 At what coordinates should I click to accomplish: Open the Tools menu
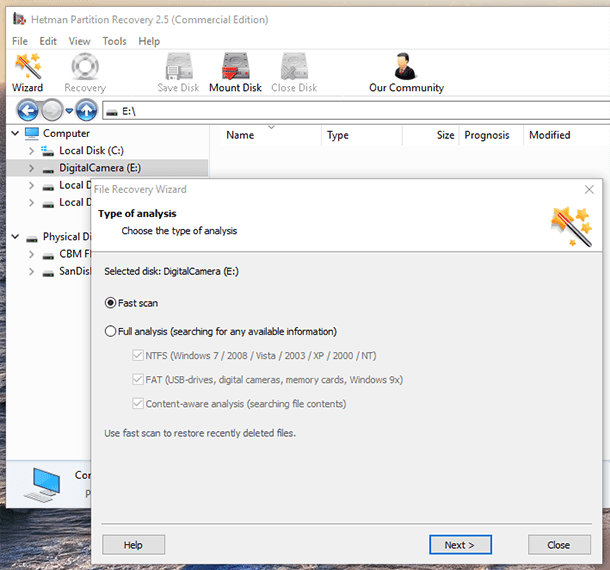(x=114, y=41)
